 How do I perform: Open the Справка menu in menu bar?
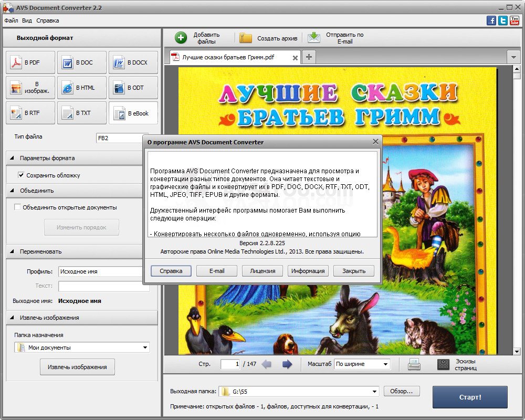48,20
